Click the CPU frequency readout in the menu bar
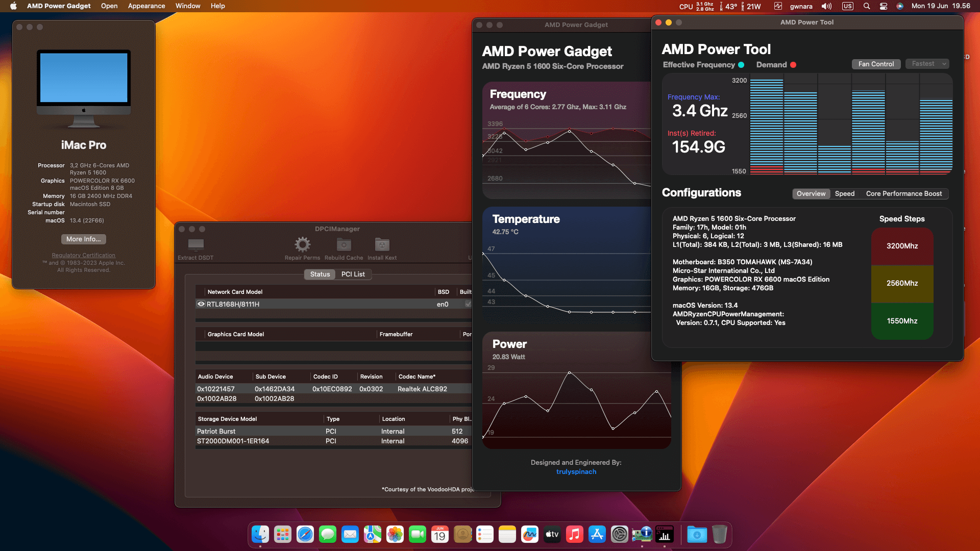This screenshot has height=551, width=980. pos(697,6)
